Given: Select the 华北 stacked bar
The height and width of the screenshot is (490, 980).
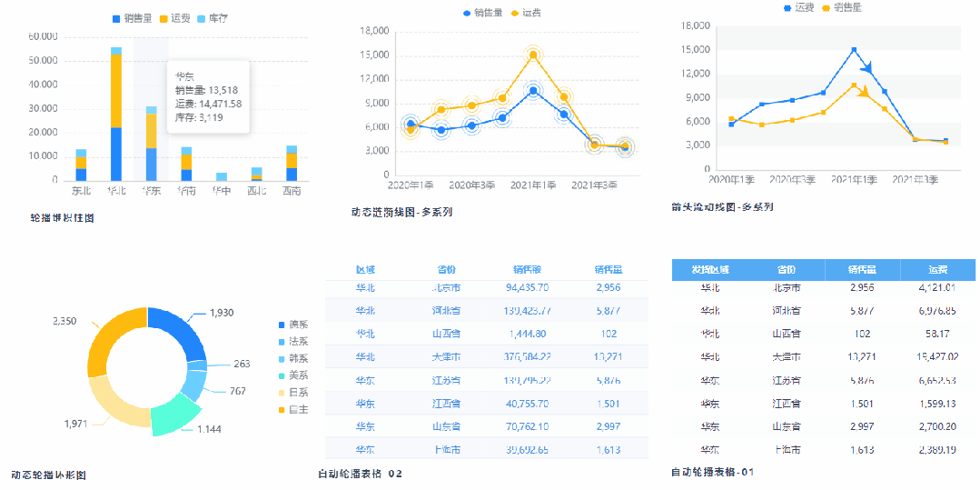Looking at the screenshot, I should click(x=116, y=114).
